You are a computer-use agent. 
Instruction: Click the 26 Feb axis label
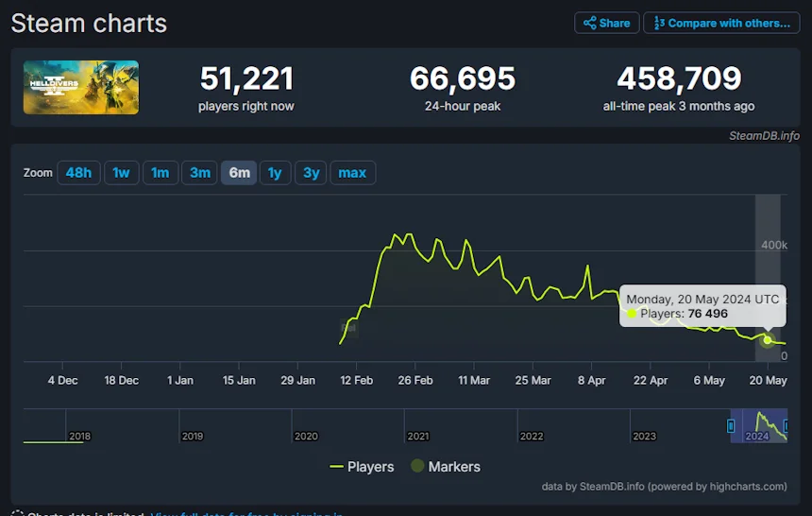tap(415, 381)
